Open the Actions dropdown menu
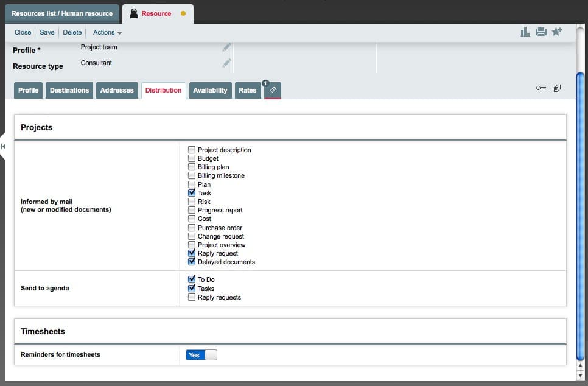 [107, 33]
